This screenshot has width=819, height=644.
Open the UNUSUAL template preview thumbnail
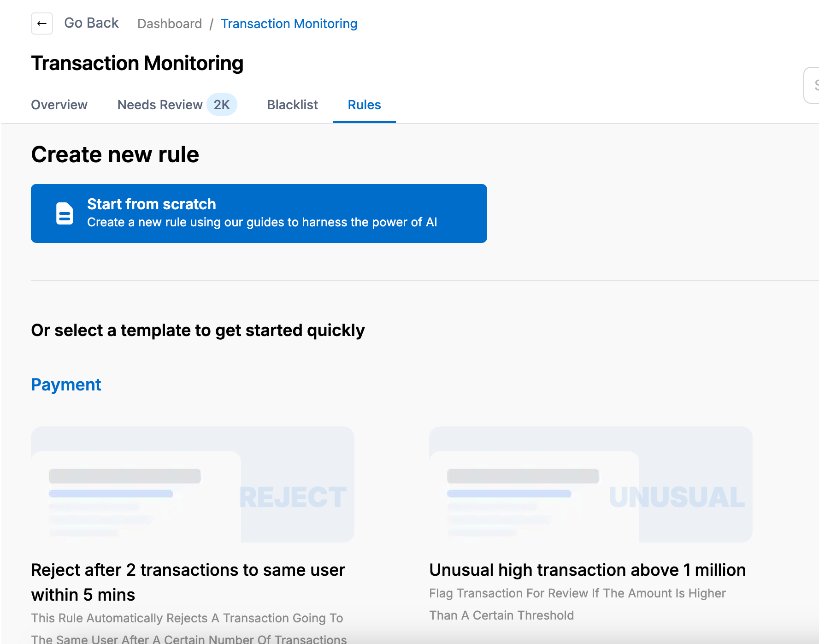tap(590, 484)
